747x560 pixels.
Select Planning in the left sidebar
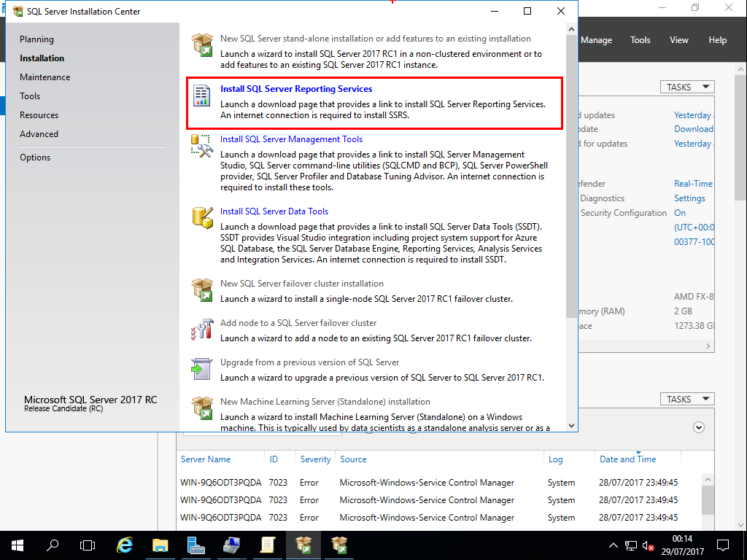[x=36, y=39]
